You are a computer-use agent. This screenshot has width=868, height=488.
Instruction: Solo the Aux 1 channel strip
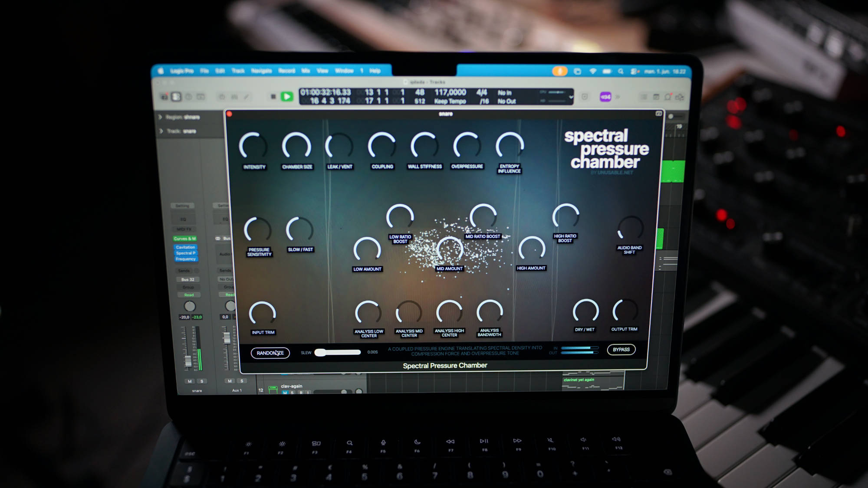[x=242, y=381]
